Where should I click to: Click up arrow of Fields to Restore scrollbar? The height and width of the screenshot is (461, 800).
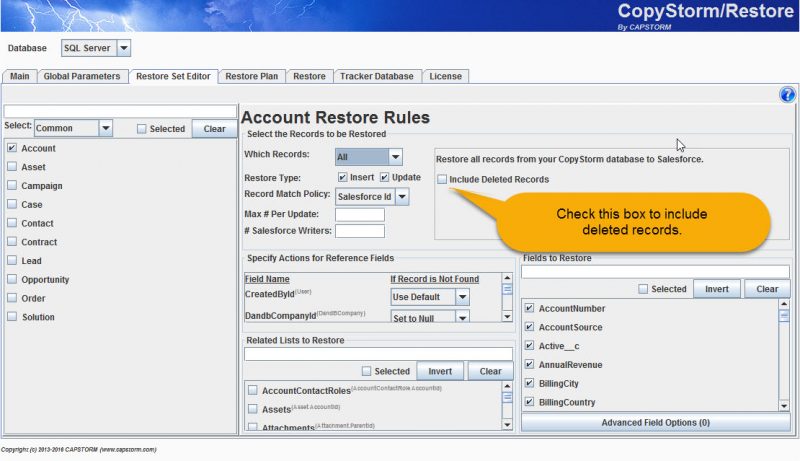pos(784,304)
